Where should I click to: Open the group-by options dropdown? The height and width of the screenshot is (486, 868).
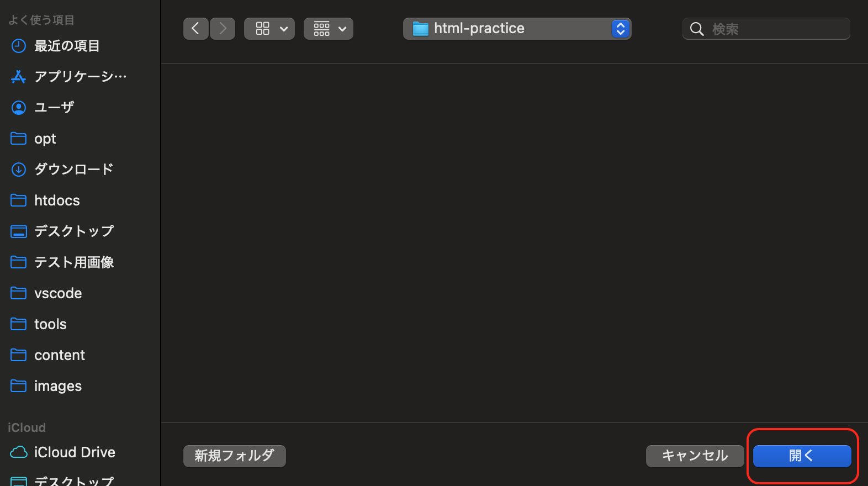329,29
